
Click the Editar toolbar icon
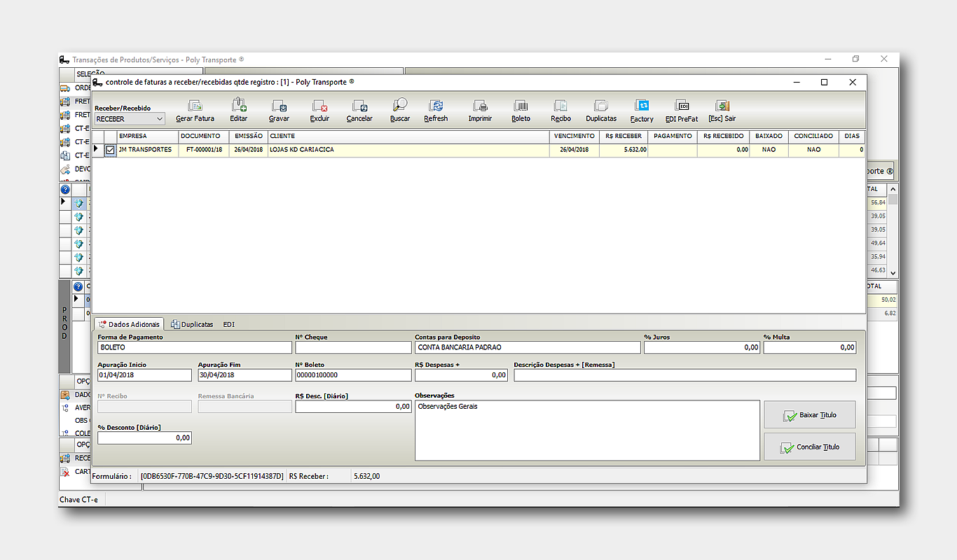click(239, 106)
